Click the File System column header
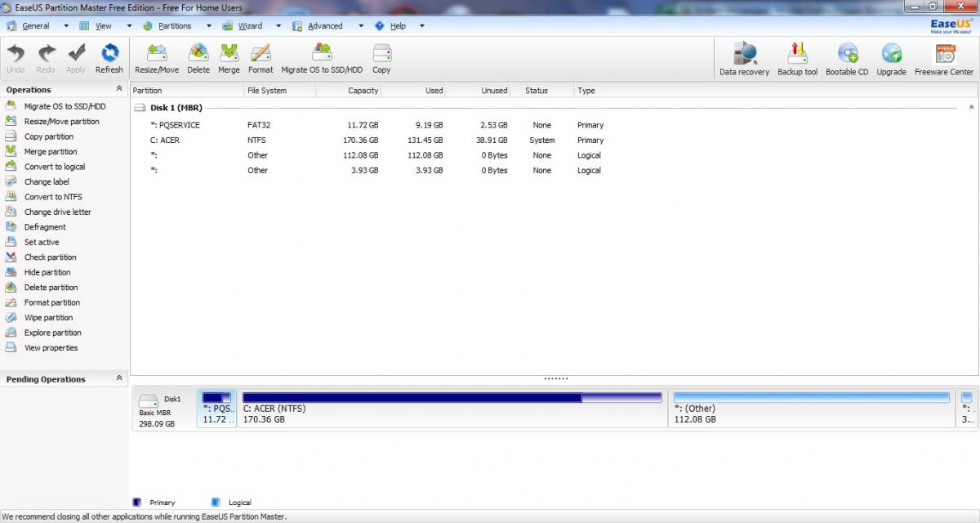Image resolution: width=980 pixels, height=523 pixels. coord(279,91)
